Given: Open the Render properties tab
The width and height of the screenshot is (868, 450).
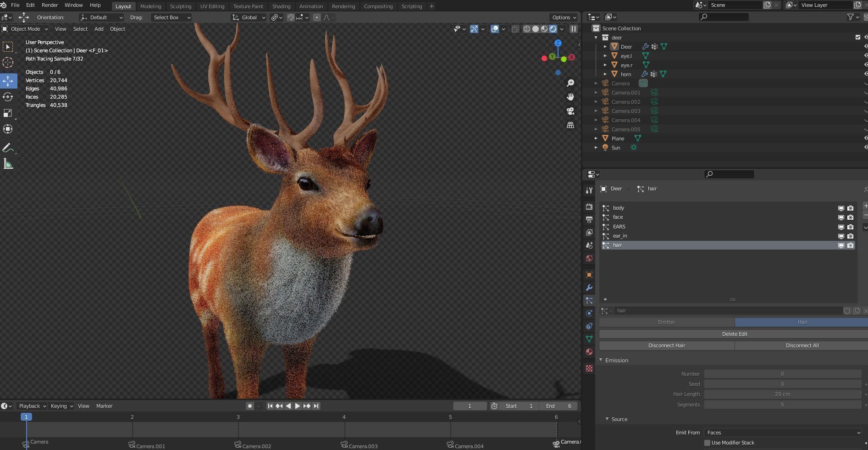Looking at the screenshot, I should click(589, 207).
